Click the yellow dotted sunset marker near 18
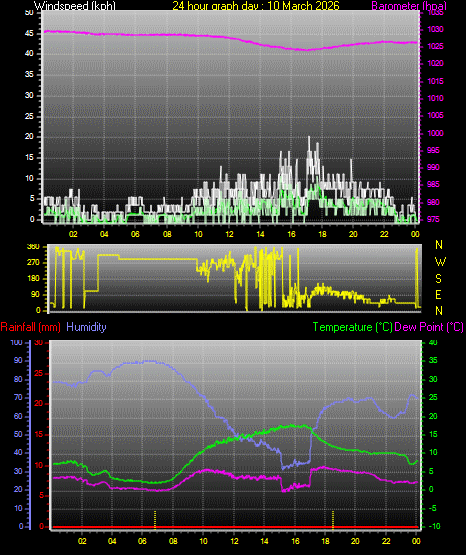Viewport: 466px width, 555px height. point(333,519)
